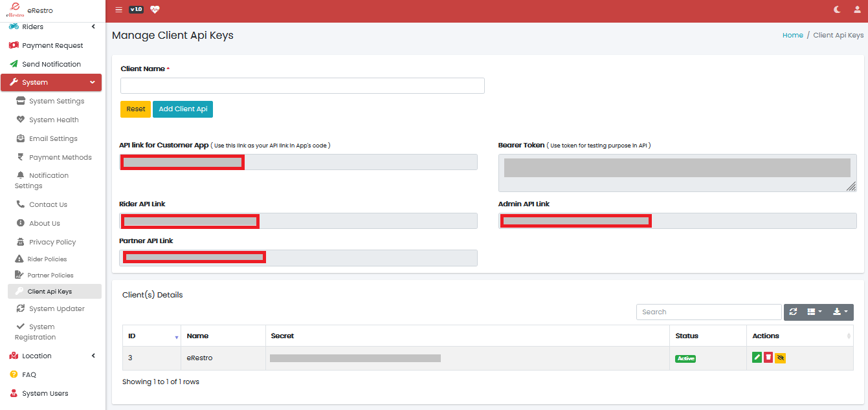Click the hamburger menu icon in top bar
The width and height of the screenshot is (868, 410).
118,10
